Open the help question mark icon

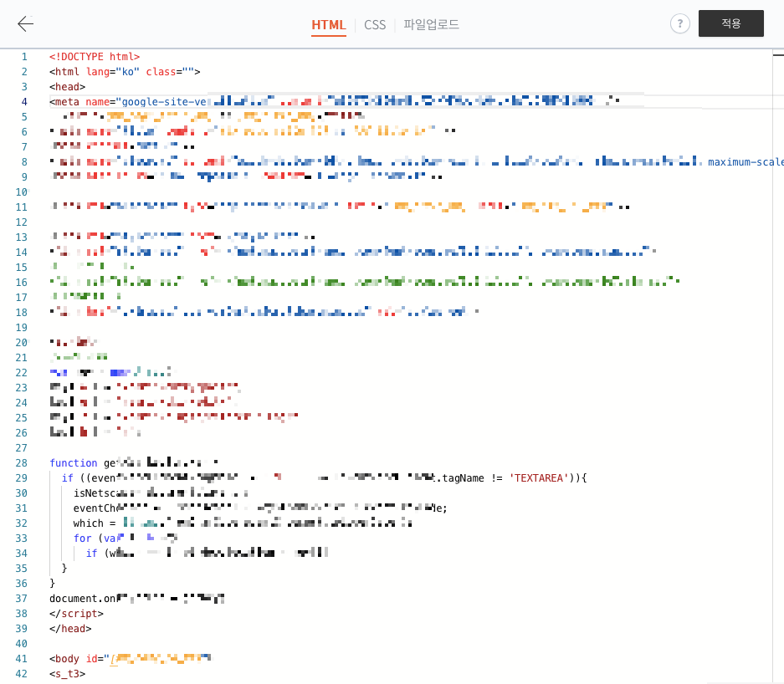pos(680,23)
